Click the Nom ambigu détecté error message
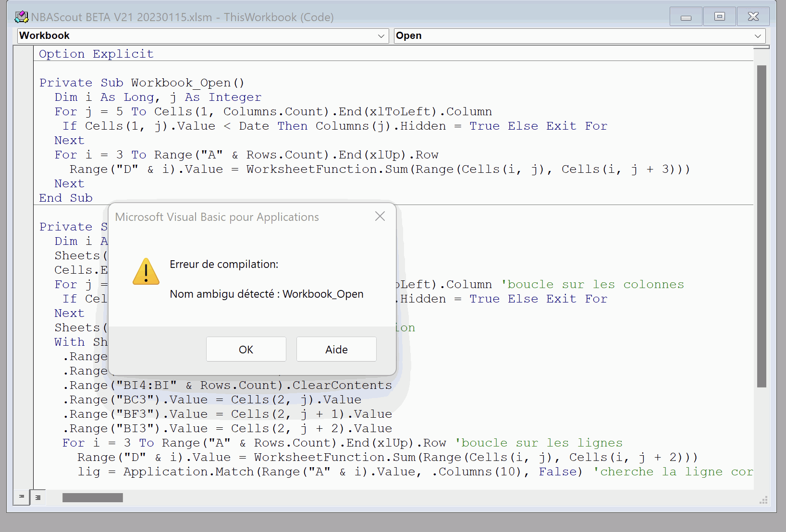The image size is (786, 532). click(x=267, y=294)
